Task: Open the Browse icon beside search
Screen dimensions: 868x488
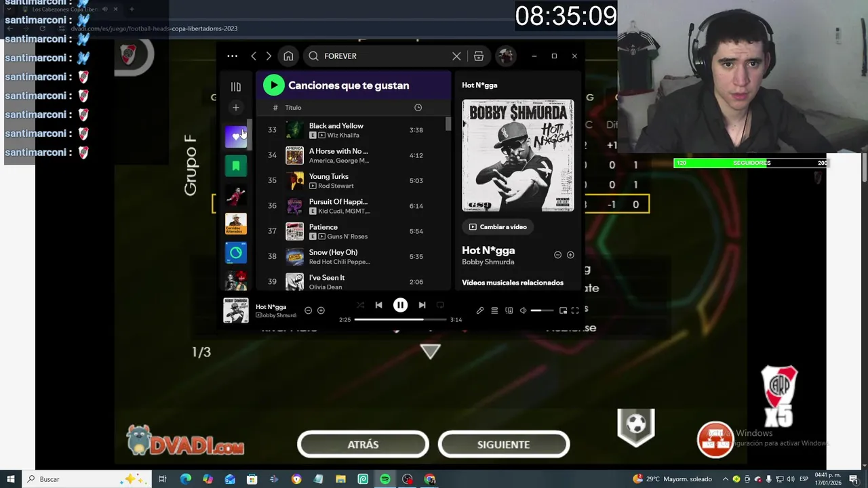Action: coord(479,56)
